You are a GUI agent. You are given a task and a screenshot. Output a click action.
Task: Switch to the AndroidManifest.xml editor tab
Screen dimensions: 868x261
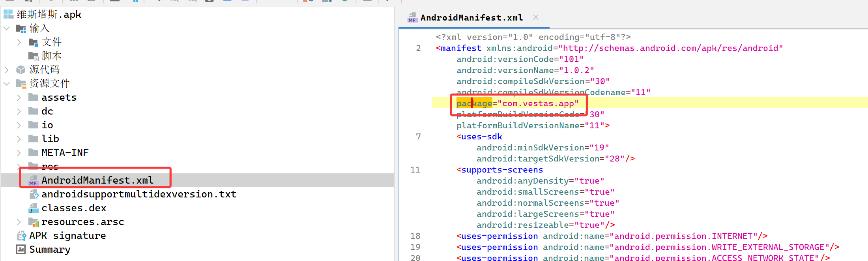coord(471,18)
